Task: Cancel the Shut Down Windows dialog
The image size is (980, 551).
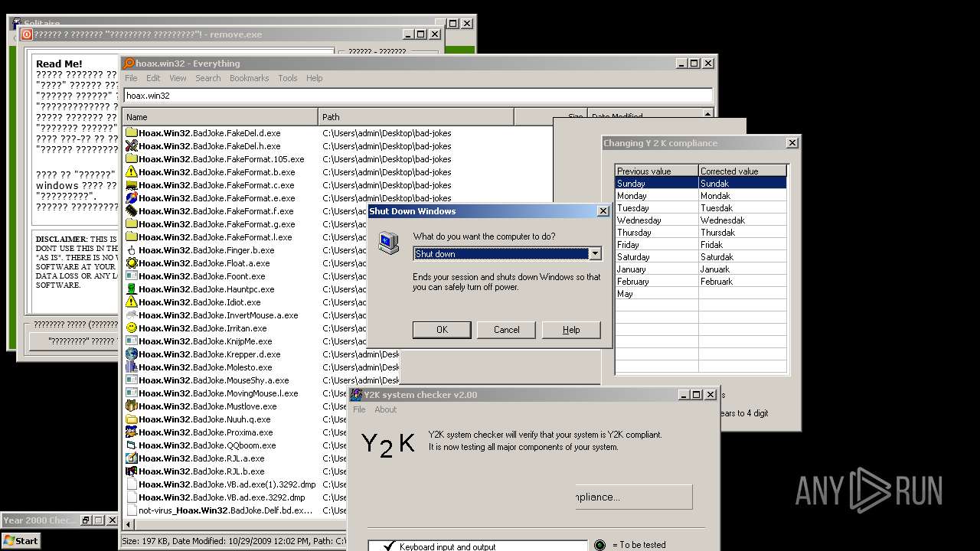Action: click(x=506, y=330)
